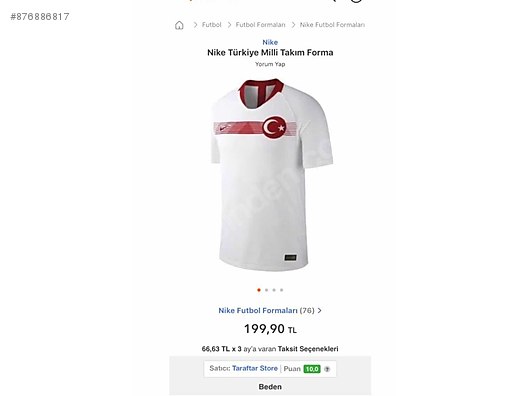Switch to the second product image dot
This screenshot has height=396, width=528.
pyautogui.click(x=266, y=290)
